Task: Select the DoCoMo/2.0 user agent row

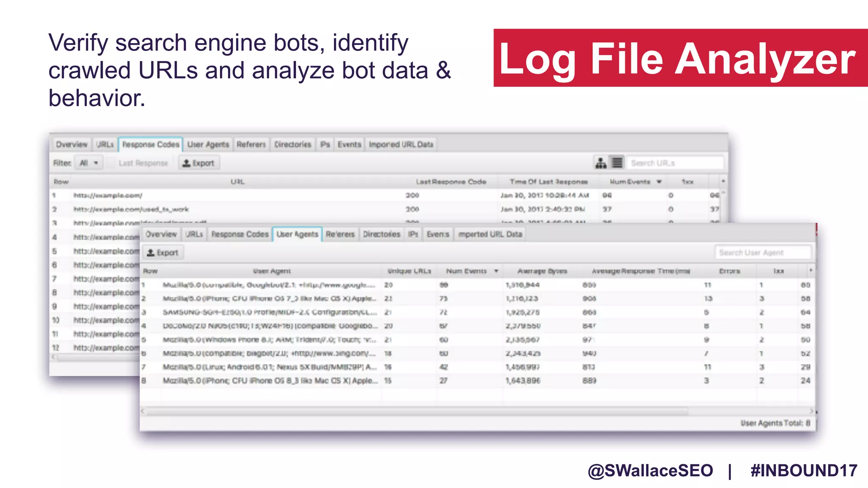Action: [x=478, y=326]
